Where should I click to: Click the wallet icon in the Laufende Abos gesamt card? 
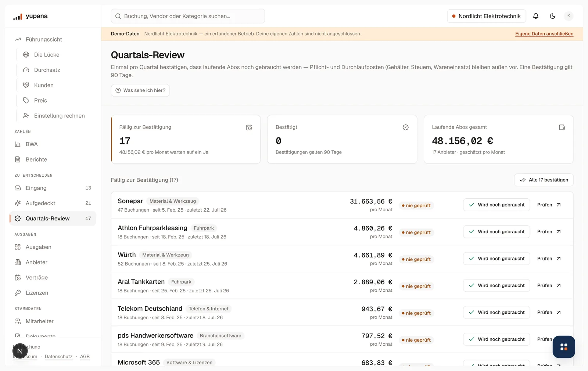pos(562,127)
